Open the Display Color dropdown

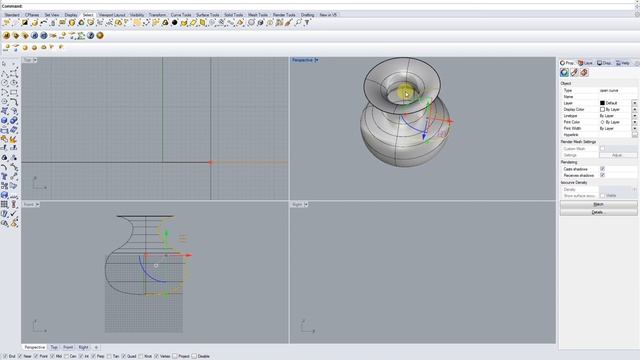coord(634,109)
